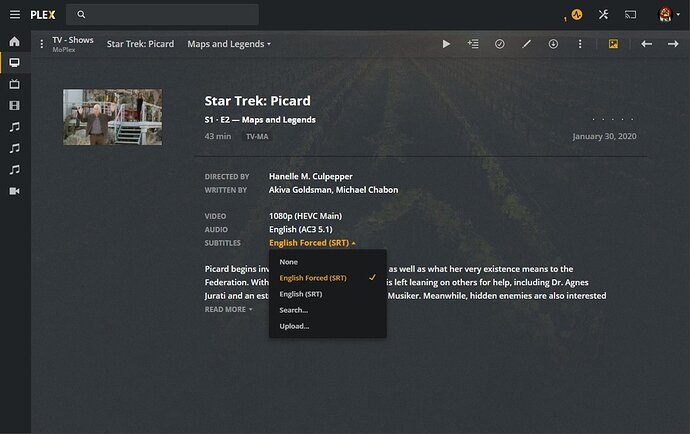Select Upload... in subtitles menu

328,326
